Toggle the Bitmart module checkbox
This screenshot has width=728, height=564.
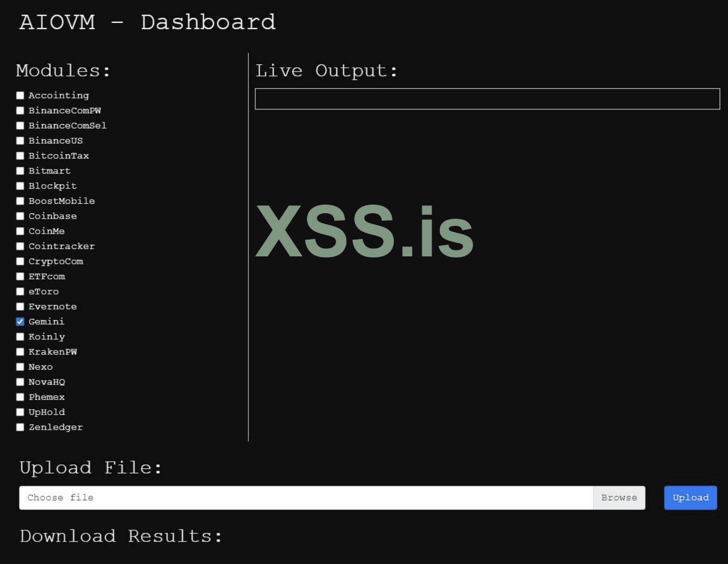[20, 171]
